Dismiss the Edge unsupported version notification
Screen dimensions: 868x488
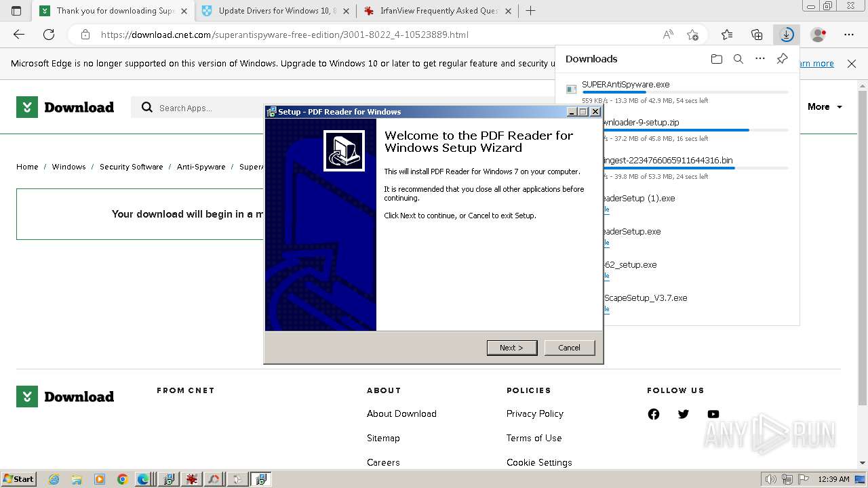click(852, 64)
